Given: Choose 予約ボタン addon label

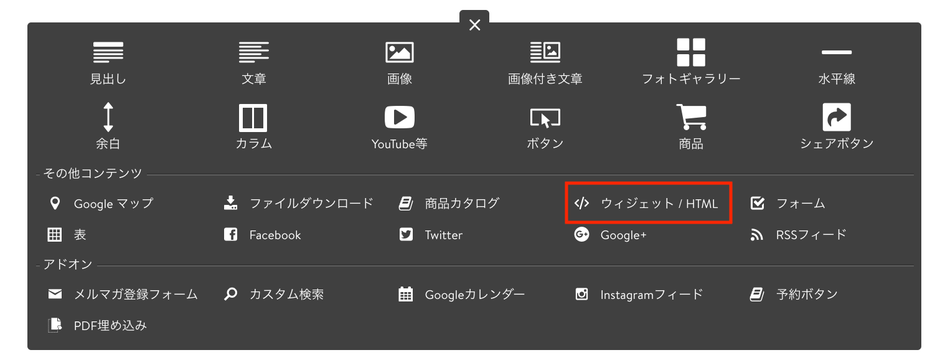Looking at the screenshot, I should (807, 294).
